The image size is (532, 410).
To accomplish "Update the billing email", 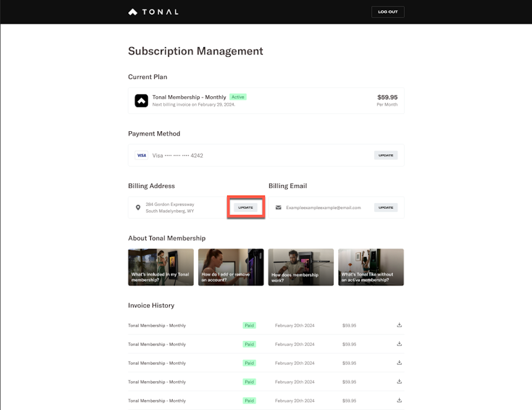I will click(386, 207).
